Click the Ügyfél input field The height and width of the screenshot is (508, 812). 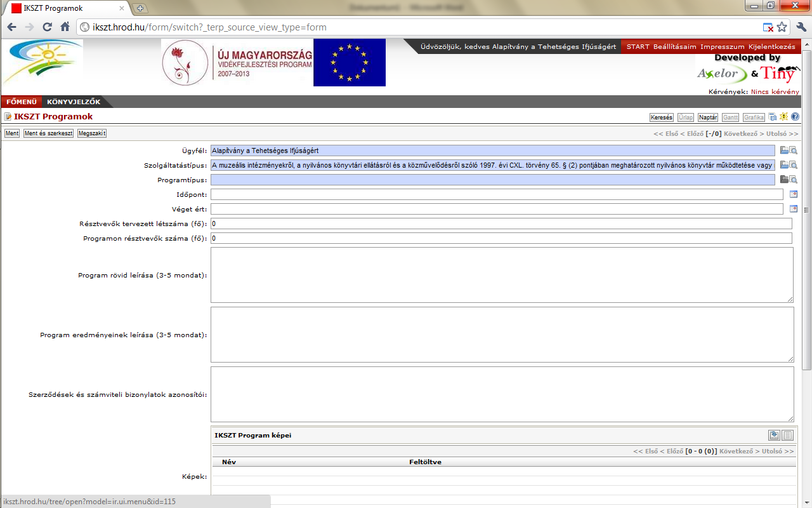click(x=493, y=150)
